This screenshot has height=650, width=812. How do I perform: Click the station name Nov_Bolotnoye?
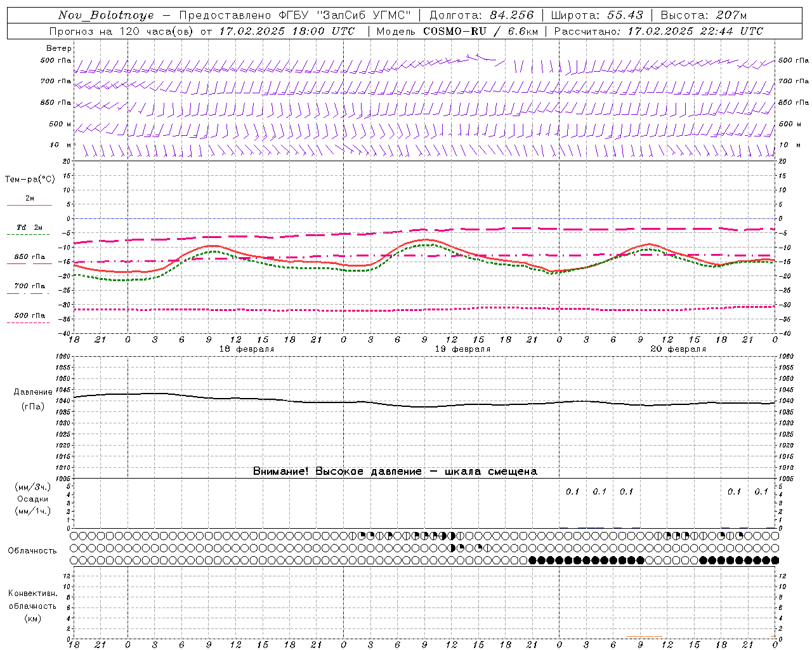106,15
